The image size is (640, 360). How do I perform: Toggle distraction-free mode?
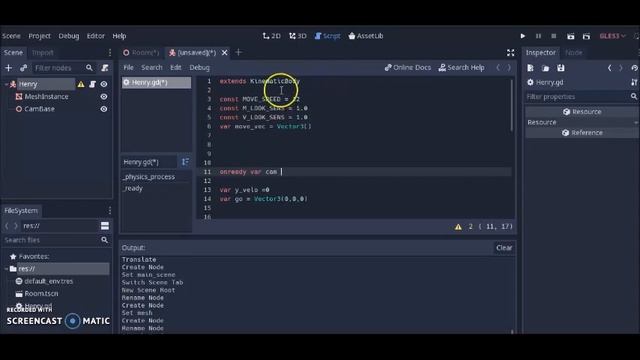click(511, 53)
